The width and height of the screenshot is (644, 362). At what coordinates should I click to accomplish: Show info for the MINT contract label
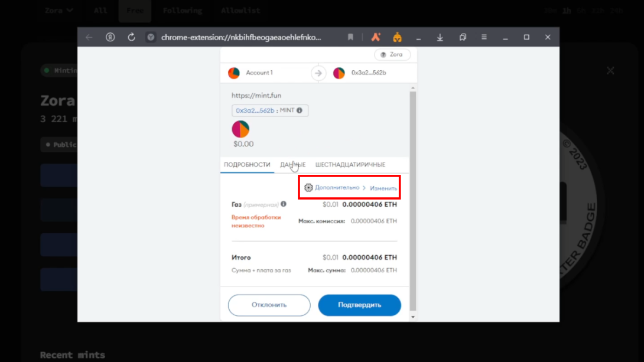[300, 110]
